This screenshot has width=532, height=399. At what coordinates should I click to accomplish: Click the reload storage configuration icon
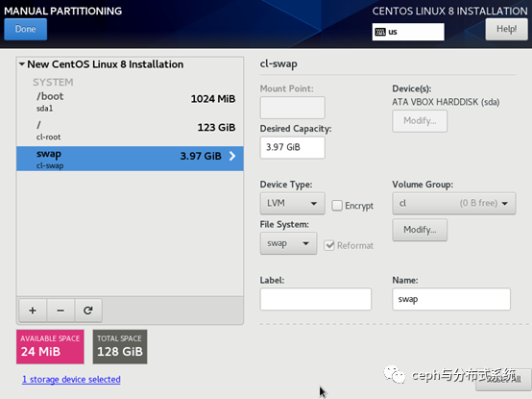click(x=88, y=311)
